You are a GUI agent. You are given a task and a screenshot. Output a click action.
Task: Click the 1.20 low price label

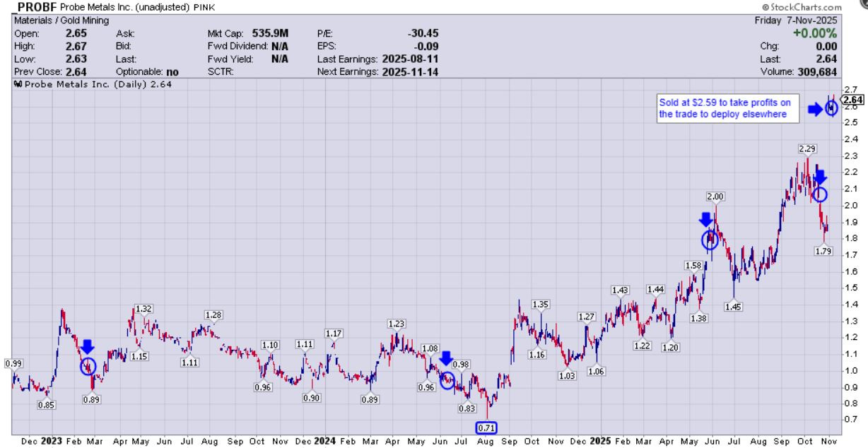671,347
